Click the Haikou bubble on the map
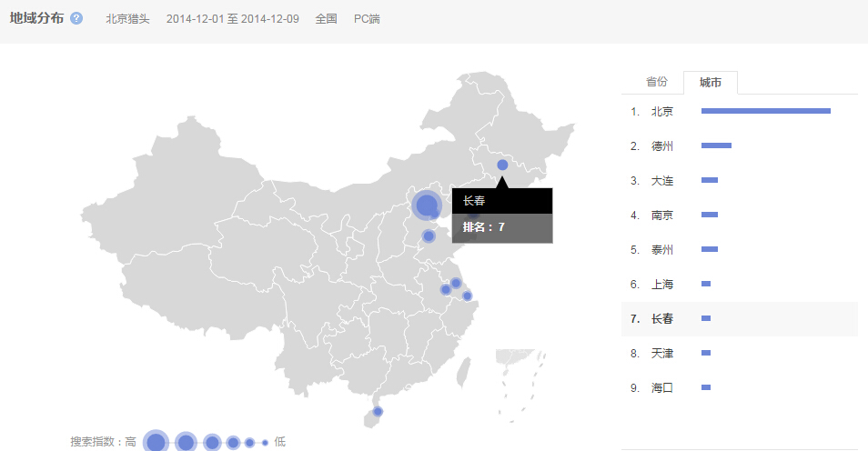 click(378, 412)
